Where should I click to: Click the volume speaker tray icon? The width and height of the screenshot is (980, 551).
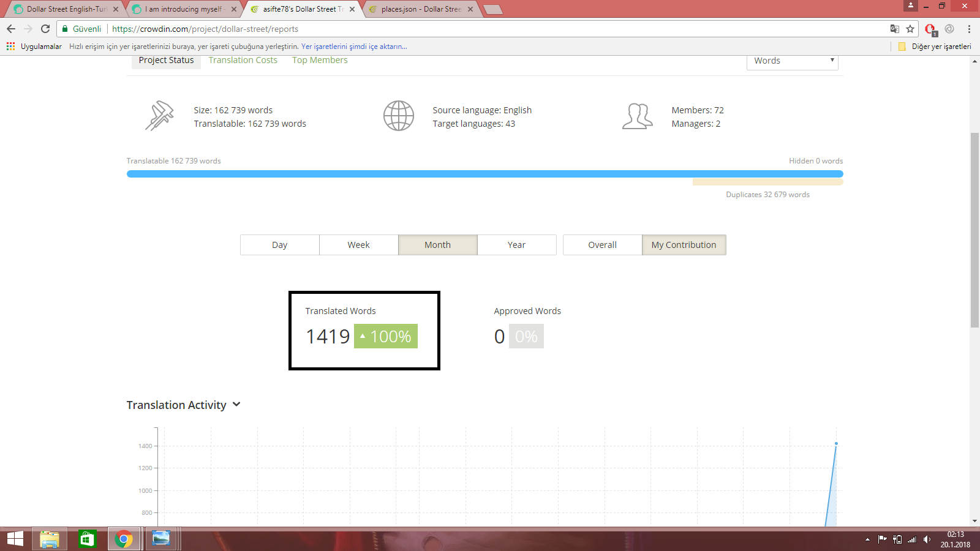[x=927, y=539]
